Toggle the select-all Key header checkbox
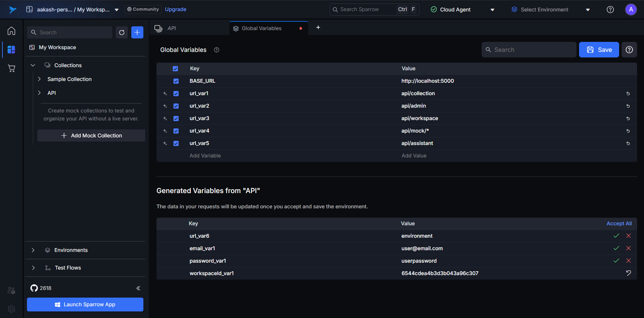 [x=176, y=69]
